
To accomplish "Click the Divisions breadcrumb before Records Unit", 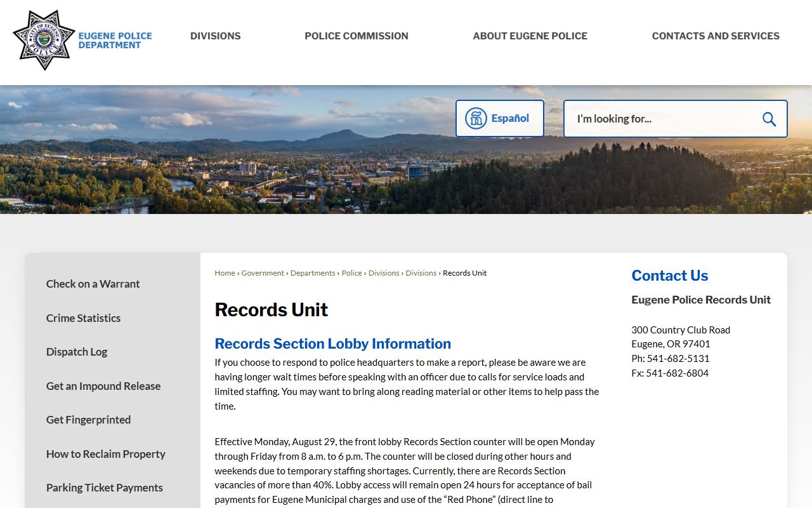I will pos(421,273).
